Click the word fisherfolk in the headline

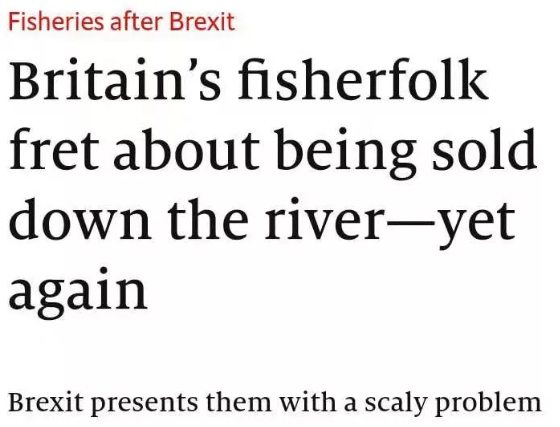click(363, 79)
